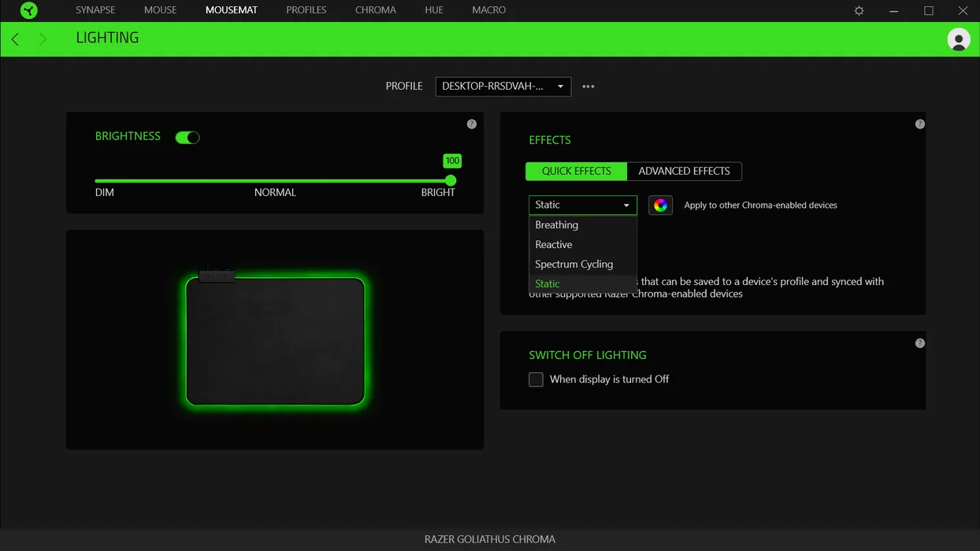The image size is (980, 551).
Task: Open profile options three-dot menu
Action: pos(588,87)
